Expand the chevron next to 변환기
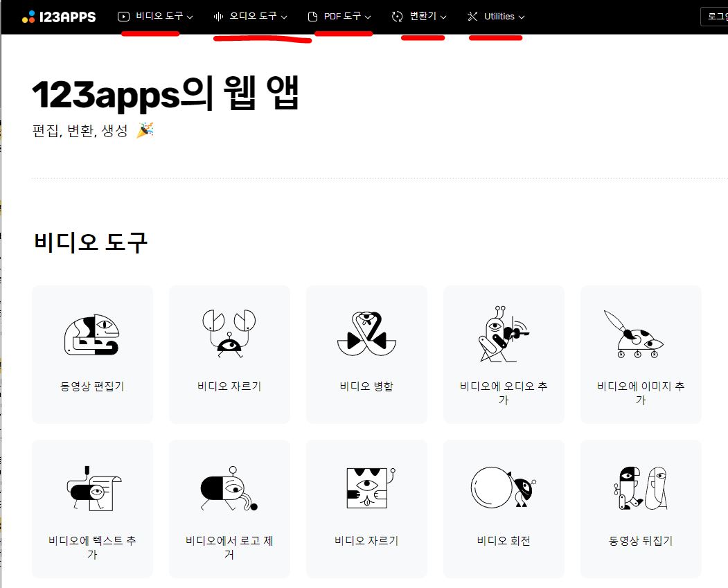 pos(443,17)
